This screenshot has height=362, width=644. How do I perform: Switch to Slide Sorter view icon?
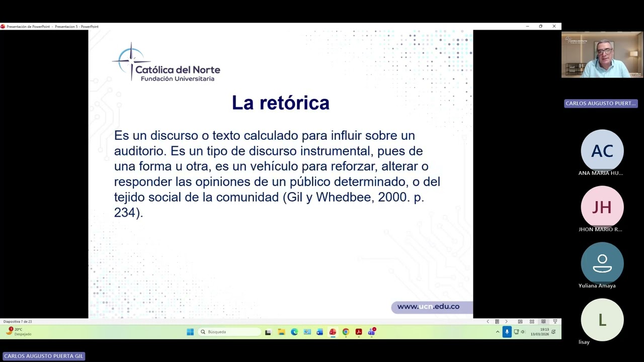(x=532, y=322)
